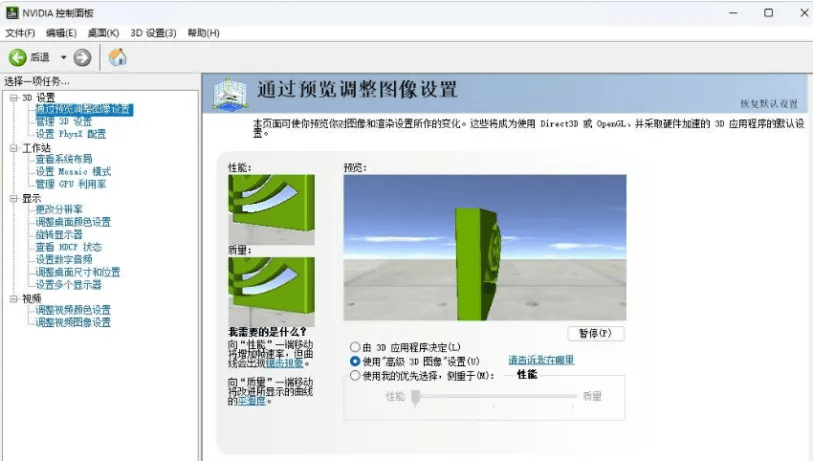
Task: Click 恢复默认设置 in page header
Action: click(768, 103)
